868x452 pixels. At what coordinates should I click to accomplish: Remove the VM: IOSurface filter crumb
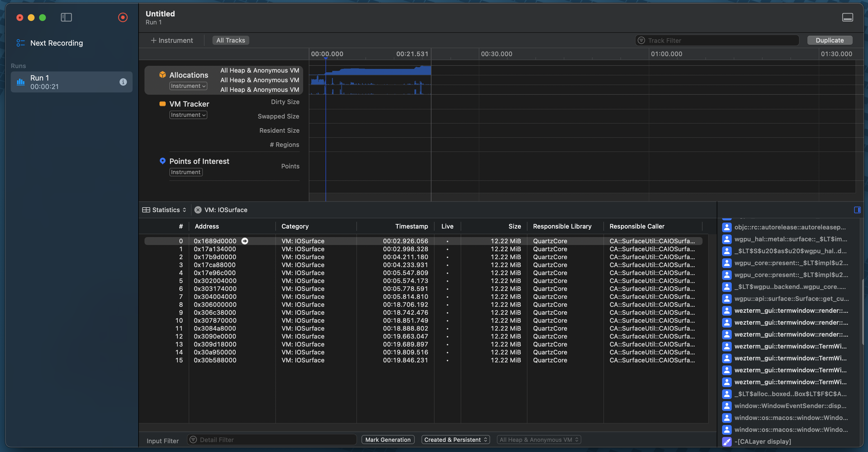[198, 210]
